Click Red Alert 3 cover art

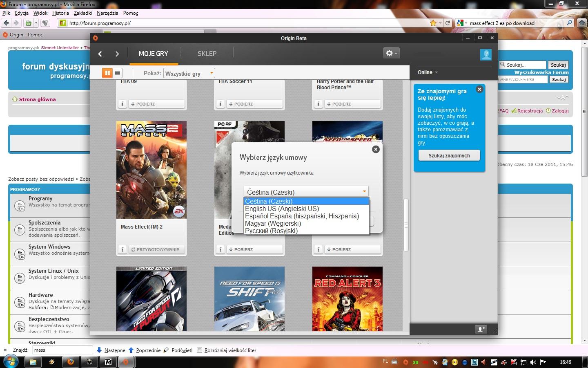347,299
